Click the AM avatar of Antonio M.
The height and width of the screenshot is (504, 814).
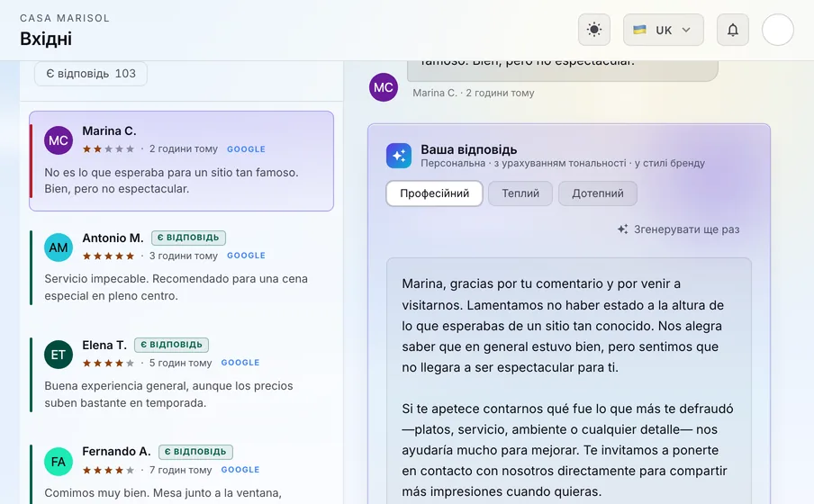pyautogui.click(x=59, y=247)
